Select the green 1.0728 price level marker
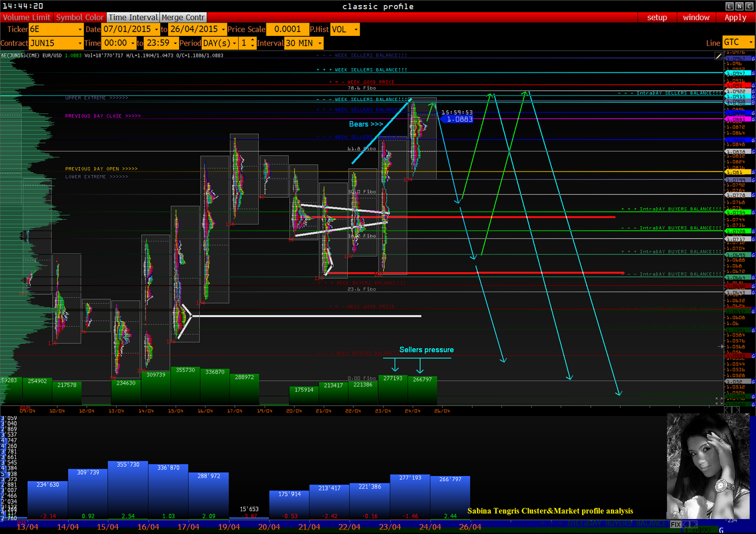The width and height of the screenshot is (756, 534). click(x=736, y=231)
